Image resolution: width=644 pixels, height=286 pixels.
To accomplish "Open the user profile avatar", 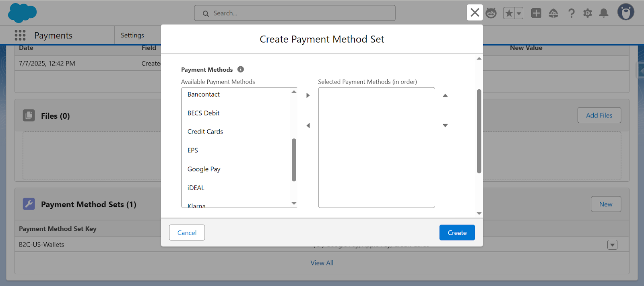I will [626, 12].
